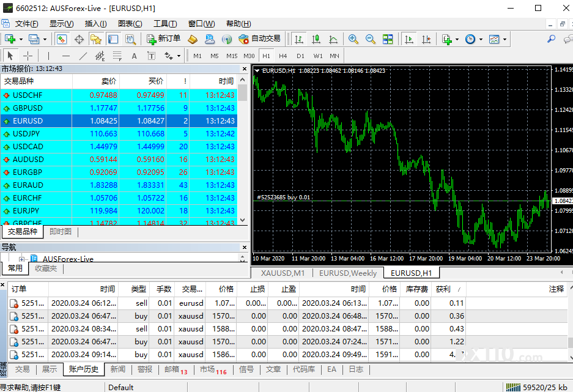Open the 文件(F) menu
The image size is (573, 392).
pos(26,24)
